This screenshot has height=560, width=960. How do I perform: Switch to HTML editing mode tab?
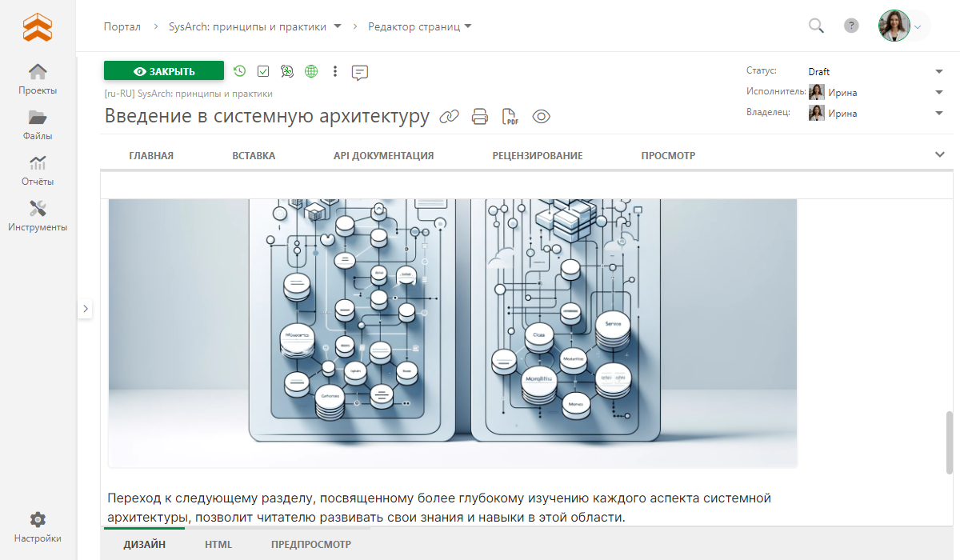pos(218,545)
